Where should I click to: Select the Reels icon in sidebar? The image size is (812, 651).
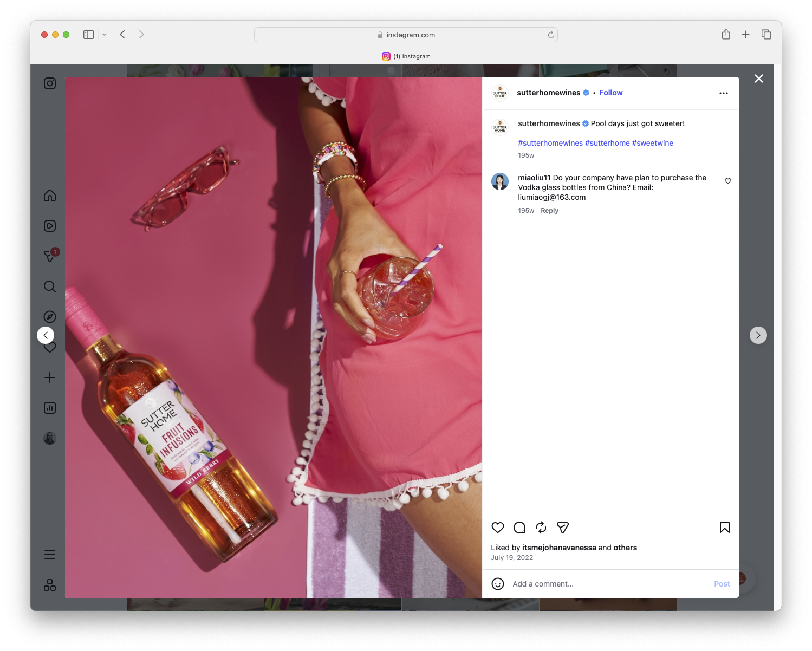[x=50, y=226]
